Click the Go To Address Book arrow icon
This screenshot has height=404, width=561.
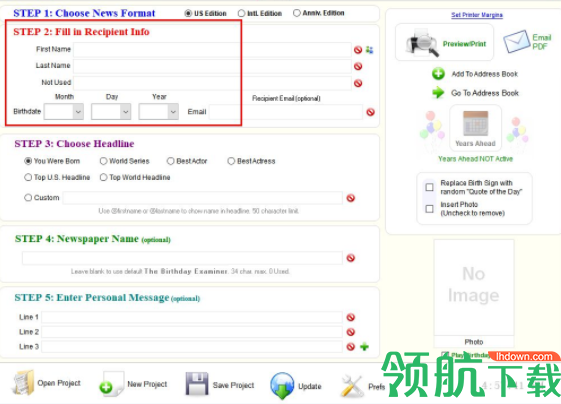(438, 93)
